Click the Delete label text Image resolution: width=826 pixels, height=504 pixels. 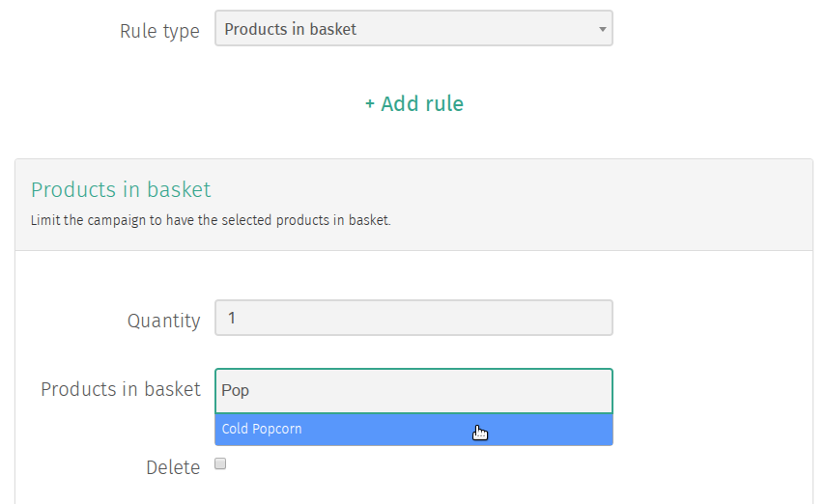173,467
